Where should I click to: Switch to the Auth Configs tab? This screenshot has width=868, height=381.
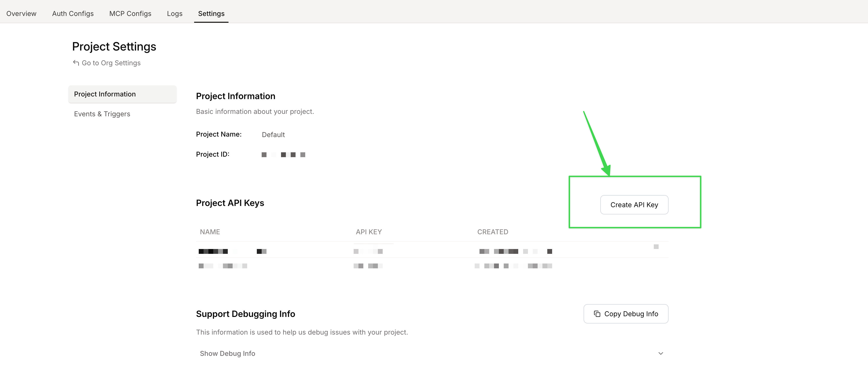pyautogui.click(x=73, y=14)
